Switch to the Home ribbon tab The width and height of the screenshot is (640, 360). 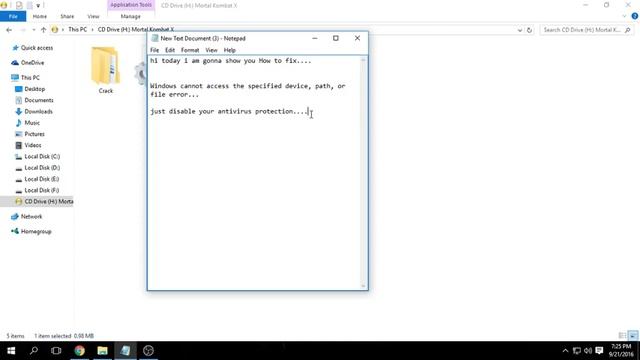pyautogui.click(x=40, y=16)
